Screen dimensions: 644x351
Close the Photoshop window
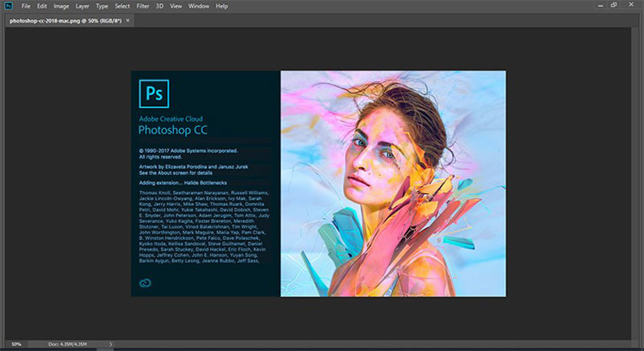coord(631,5)
